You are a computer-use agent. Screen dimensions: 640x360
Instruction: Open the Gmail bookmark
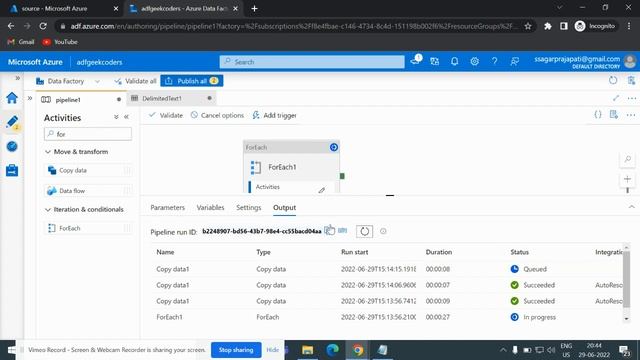pos(21,42)
